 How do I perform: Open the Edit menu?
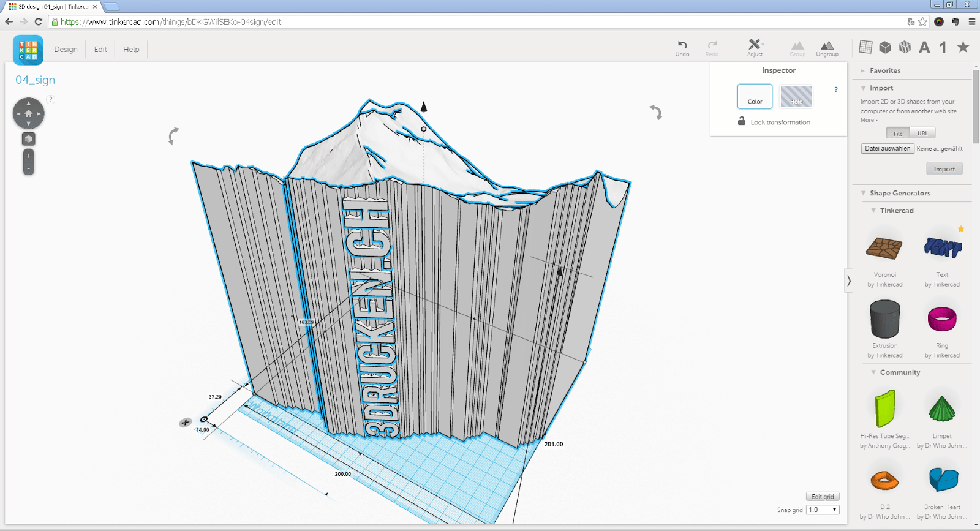pos(100,50)
